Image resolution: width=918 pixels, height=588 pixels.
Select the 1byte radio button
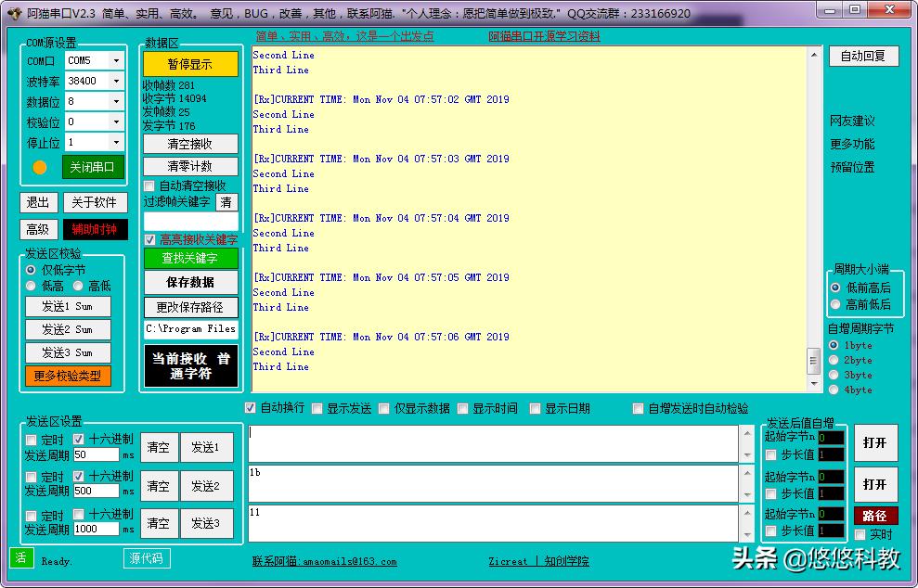[x=834, y=345]
